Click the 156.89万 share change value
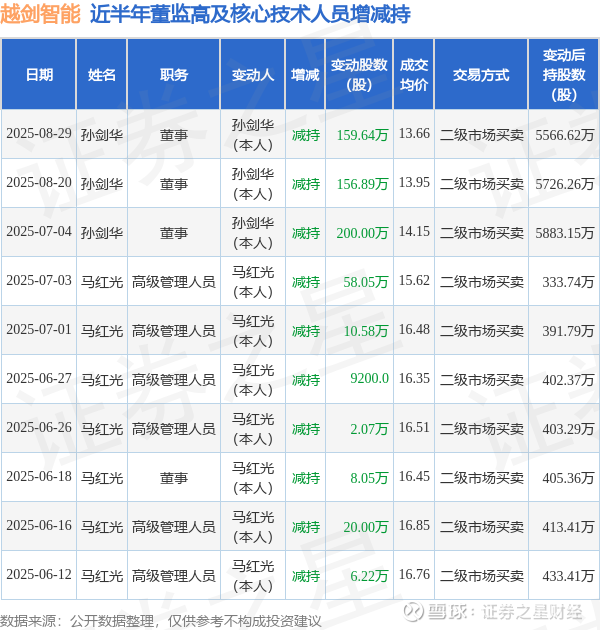Image resolution: width=600 pixels, height=630 pixels. point(362,184)
